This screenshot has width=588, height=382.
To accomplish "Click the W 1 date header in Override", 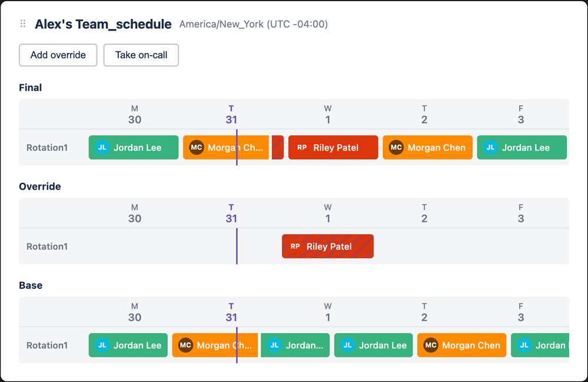I will click(x=328, y=214).
